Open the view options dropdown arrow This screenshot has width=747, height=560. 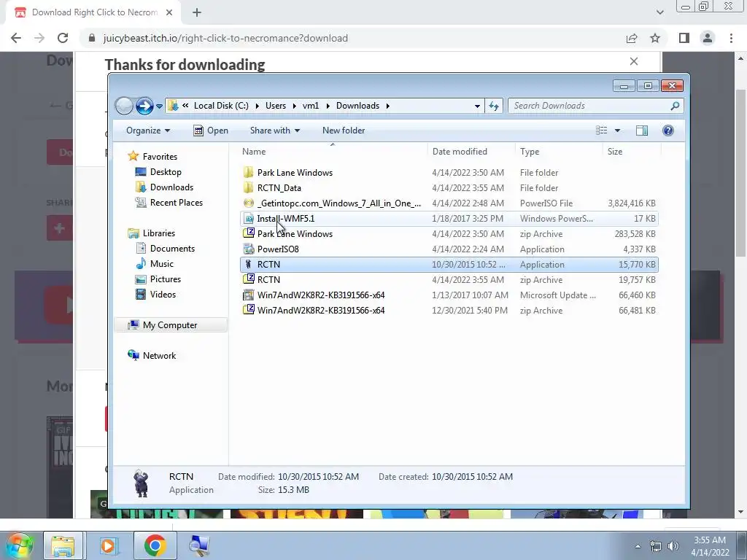617,131
